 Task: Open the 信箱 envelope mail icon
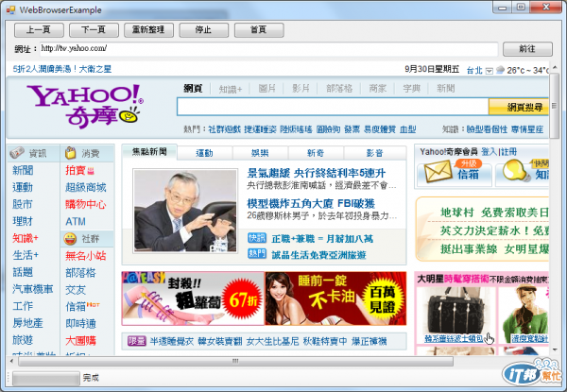[x=438, y=171]
